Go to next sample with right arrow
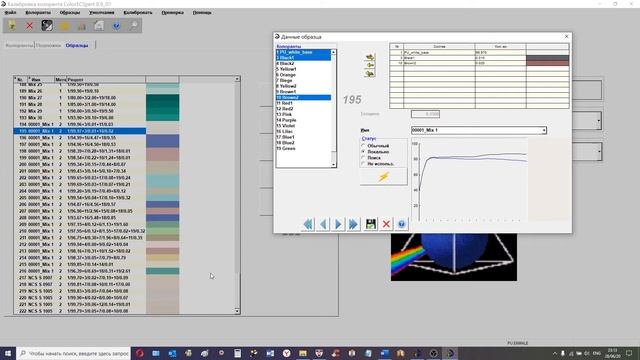The image size is (640, 360). [x=338, y=224]
